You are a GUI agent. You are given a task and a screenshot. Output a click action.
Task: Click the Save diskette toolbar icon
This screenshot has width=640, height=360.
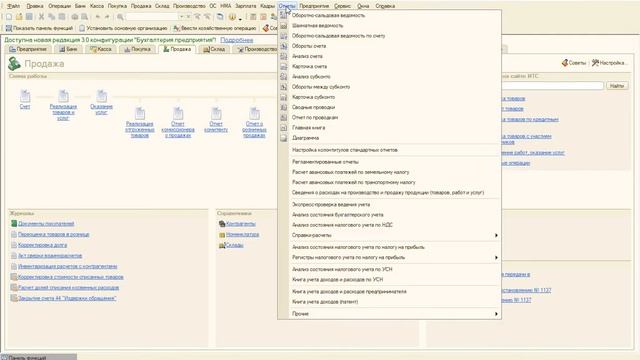pos(29,17)
